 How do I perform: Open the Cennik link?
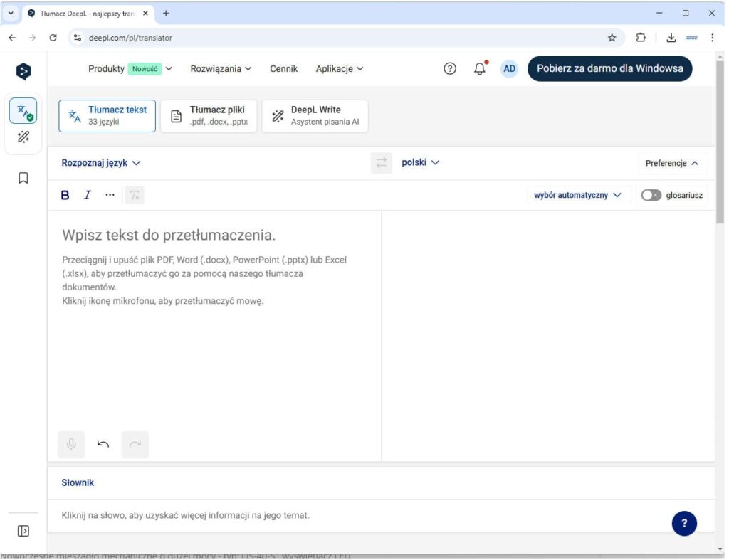283,69
